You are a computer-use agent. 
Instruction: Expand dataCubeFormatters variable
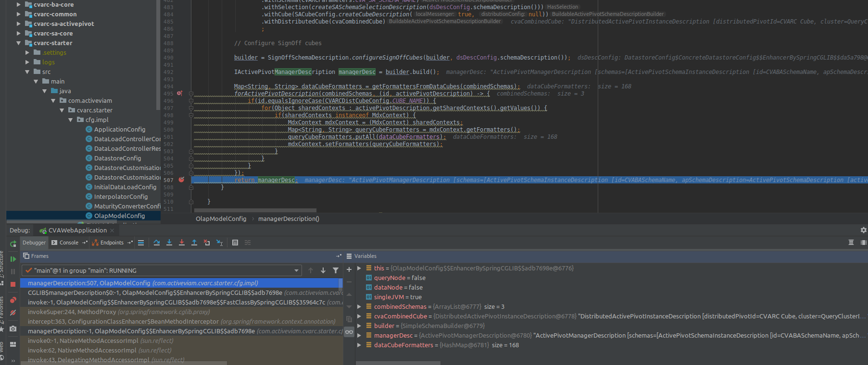point(359,345)
